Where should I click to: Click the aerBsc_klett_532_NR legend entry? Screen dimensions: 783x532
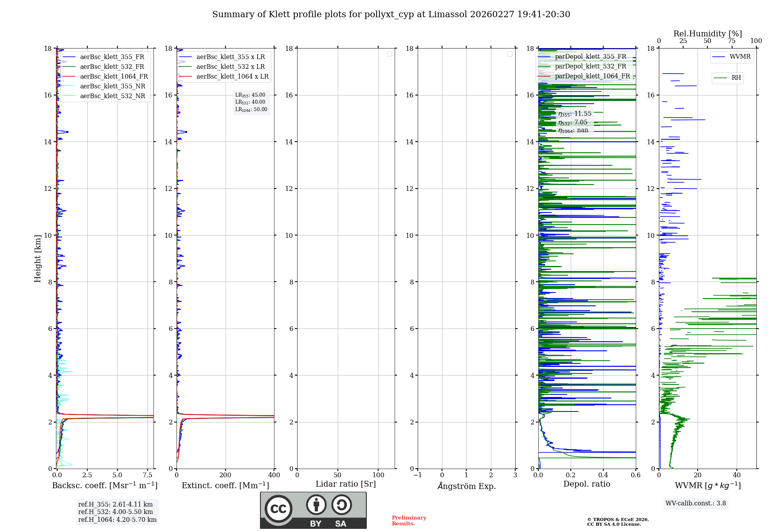pyautogui.click(x=112, y=96)
